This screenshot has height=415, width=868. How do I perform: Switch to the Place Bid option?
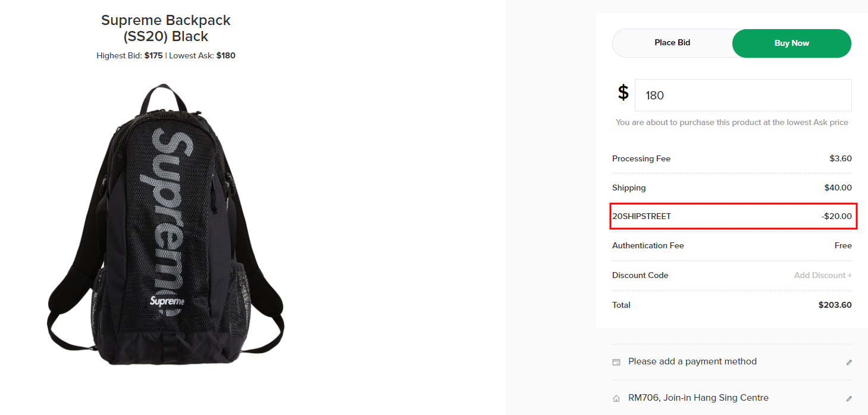point(672,43)
